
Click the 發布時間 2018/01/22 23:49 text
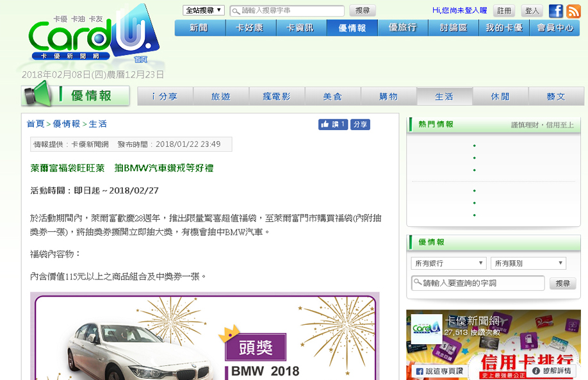tap(169, 144)
